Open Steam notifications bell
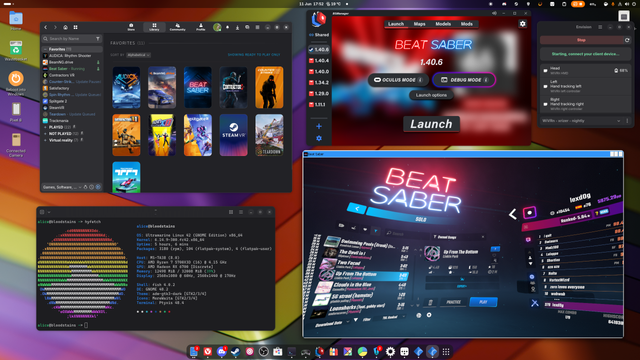The width and height of the screenshot is (640, 360). coord(228,27)
